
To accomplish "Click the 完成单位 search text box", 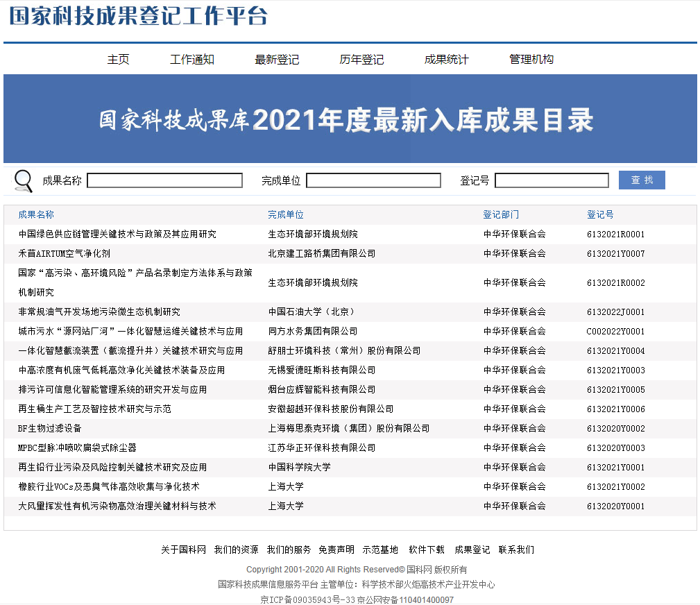I will pyautogui.click(x=373, y=181).
